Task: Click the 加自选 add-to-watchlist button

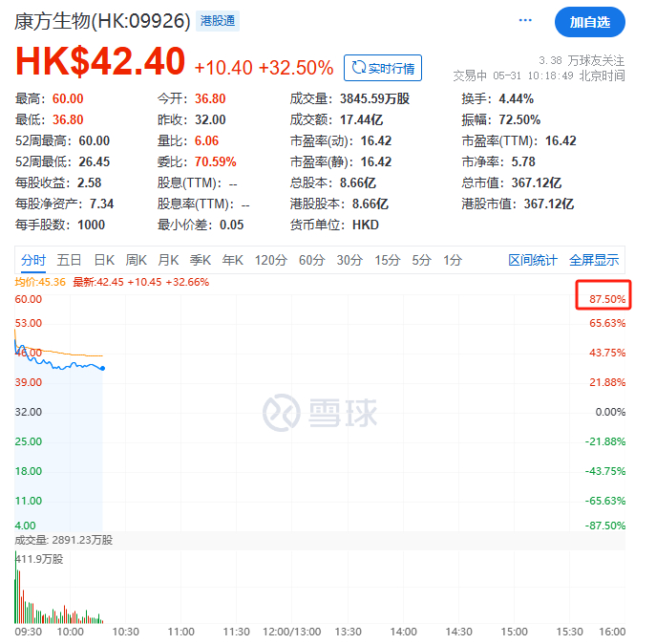Action: [589, 22]
